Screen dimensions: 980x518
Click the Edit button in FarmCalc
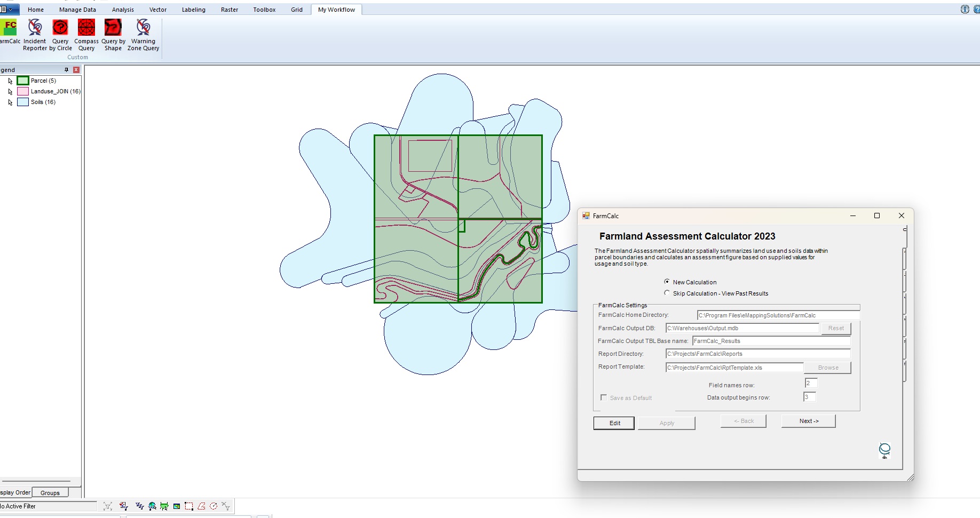614,423
